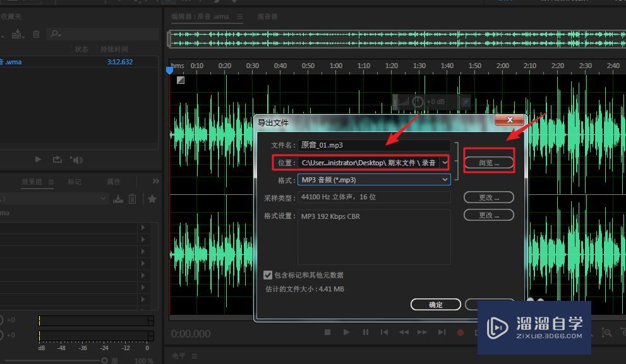
Task: Click the Rewind transport button
Action: tap(404, 332)
